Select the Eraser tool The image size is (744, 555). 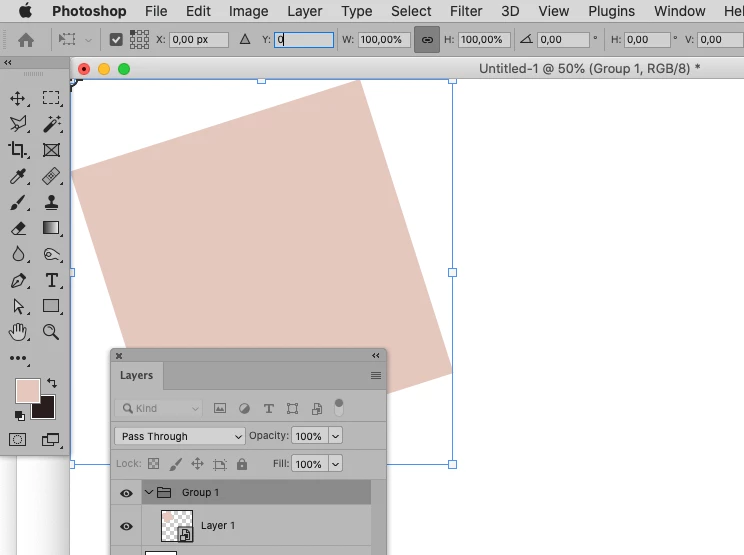[18, 229]
